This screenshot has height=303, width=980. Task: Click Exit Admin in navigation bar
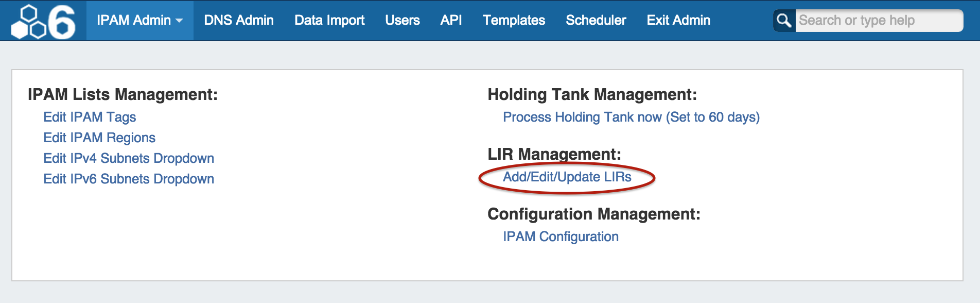678,20
